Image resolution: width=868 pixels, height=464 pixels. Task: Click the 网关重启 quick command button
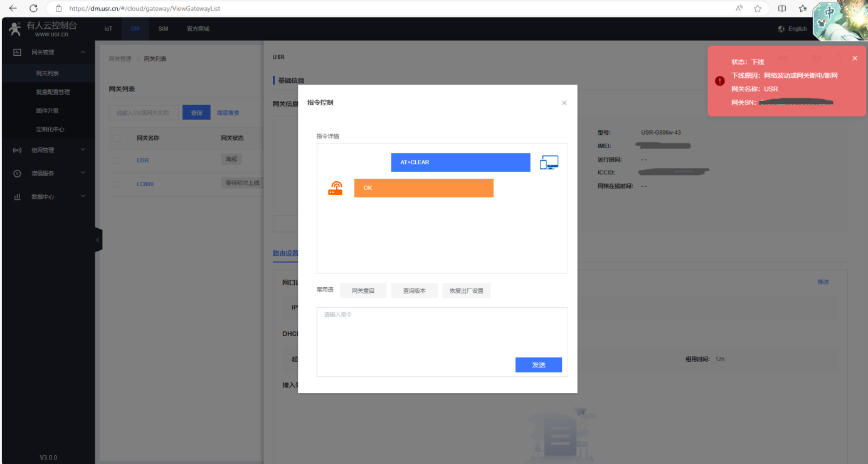pos(363,291)
